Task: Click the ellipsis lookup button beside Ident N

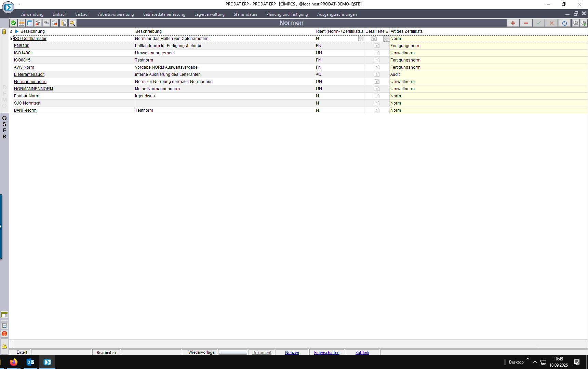Action: point(361,39)
